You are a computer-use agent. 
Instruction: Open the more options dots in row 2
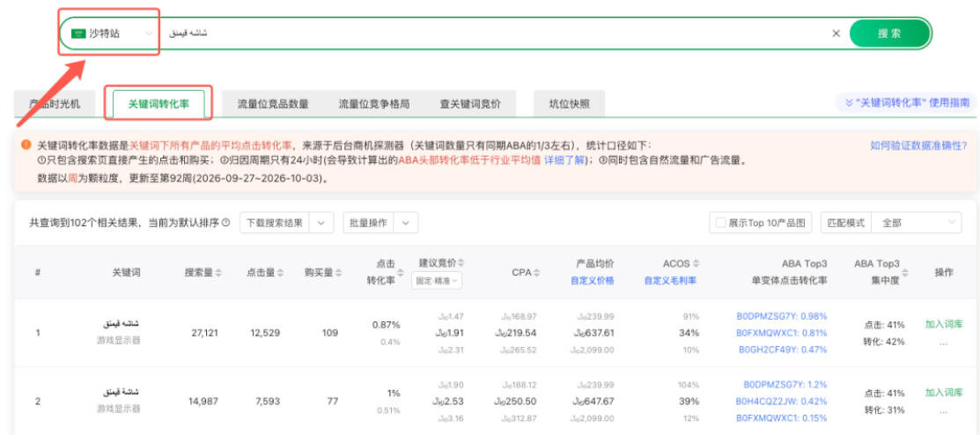point(943,410)
